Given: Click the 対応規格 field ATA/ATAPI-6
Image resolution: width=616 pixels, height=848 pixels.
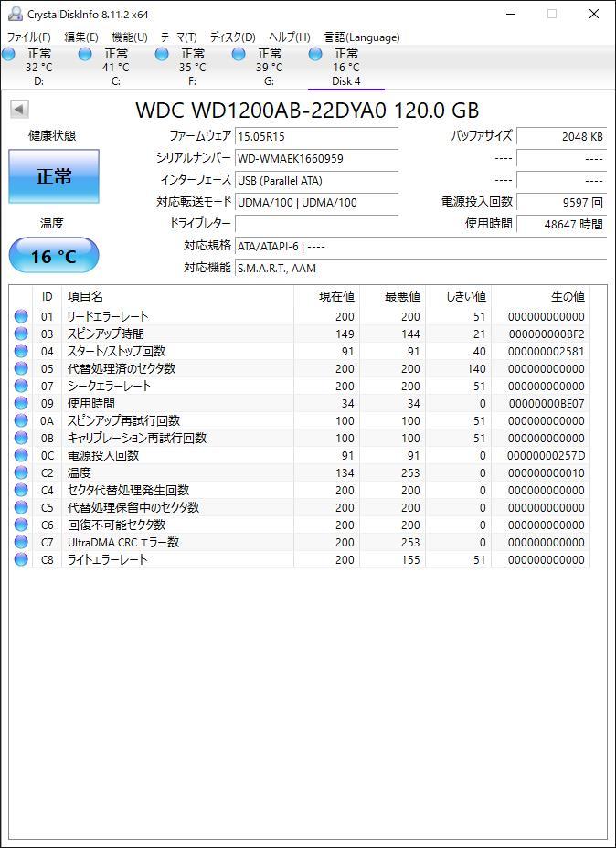Looking at the screenshot, I should click(420, 246).
